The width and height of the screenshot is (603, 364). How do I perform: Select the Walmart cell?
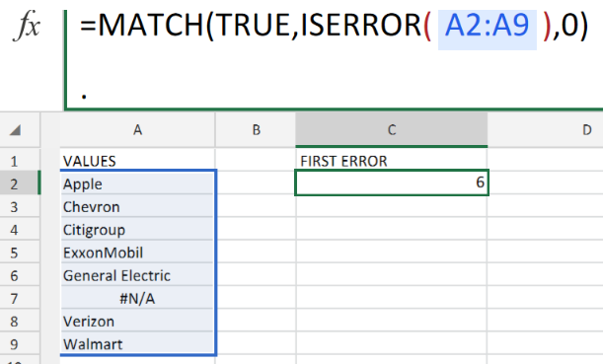(x=138, y=344)
